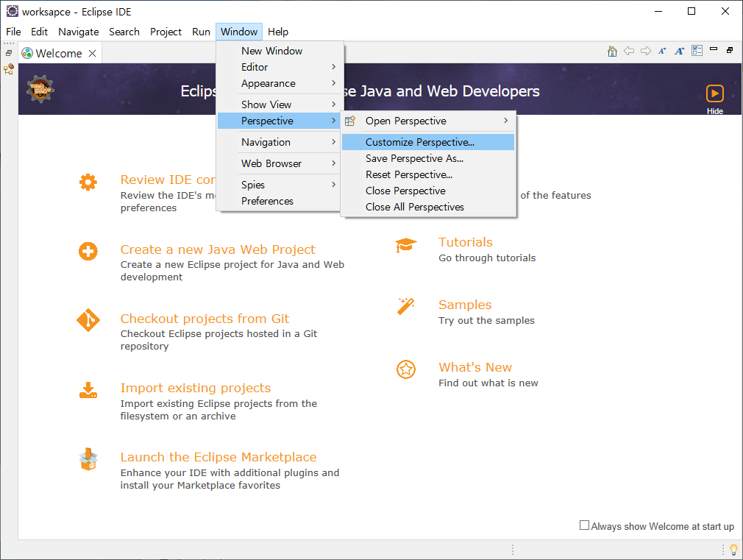This screenshot has width=743, height=560.
Task: Click Launch the Eclipse Marketplace link
Action: pyautogui.click(x=218, y=457)
